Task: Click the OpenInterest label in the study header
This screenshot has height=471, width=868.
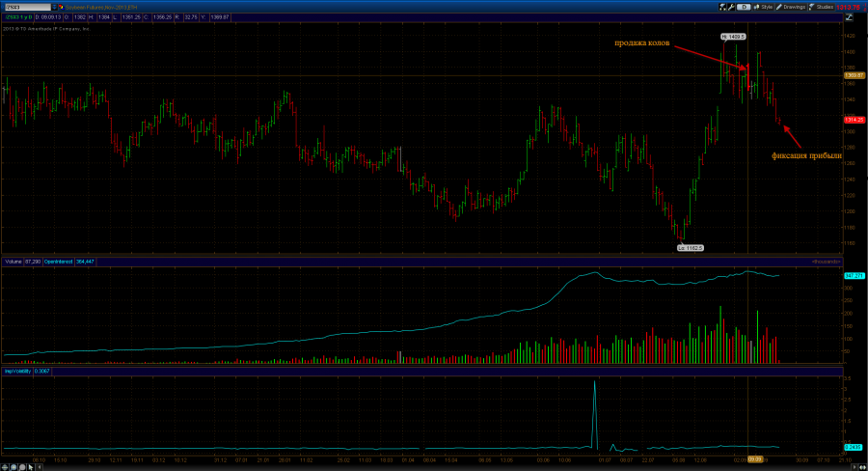Action: [58, 262]
